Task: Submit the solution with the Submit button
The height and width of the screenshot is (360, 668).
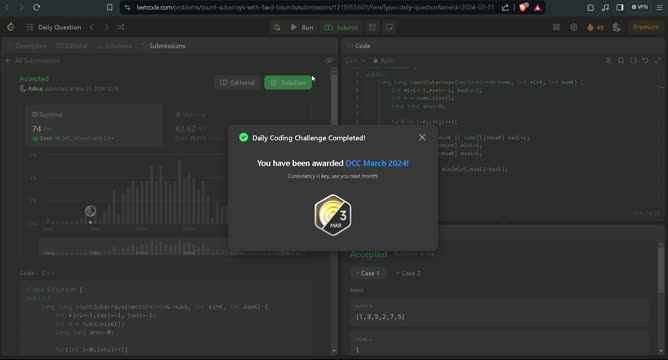Action: pos(341,27)
